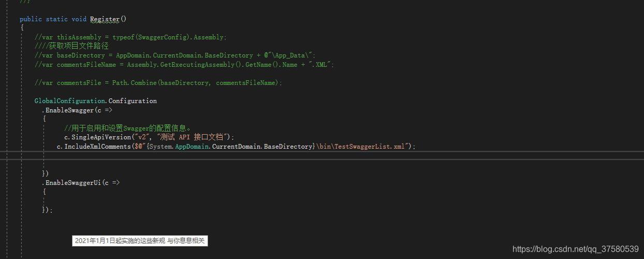Click the SingleApiVersion method call
Screen dimensions: 644x259
click(101, 137)
